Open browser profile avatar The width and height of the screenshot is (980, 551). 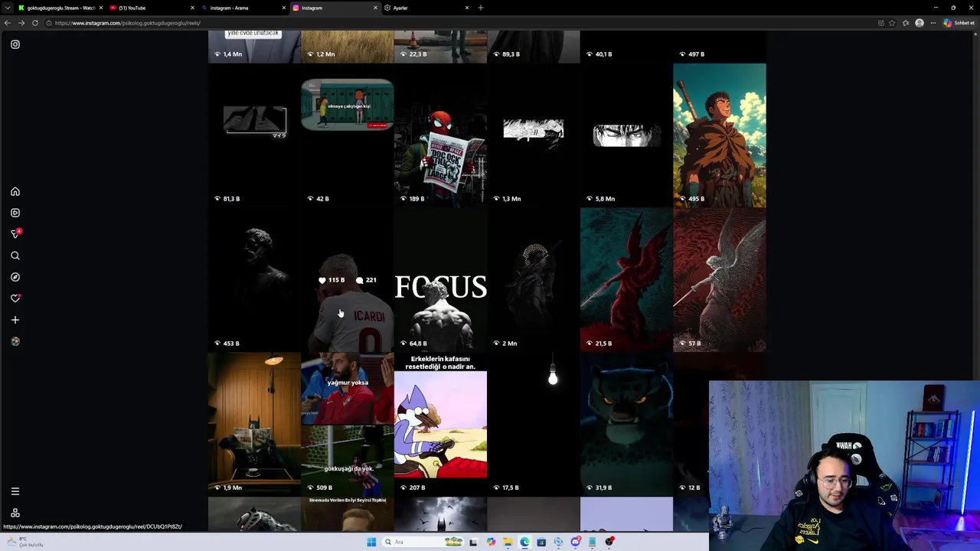pyautogui.click(x=920, y=23)
